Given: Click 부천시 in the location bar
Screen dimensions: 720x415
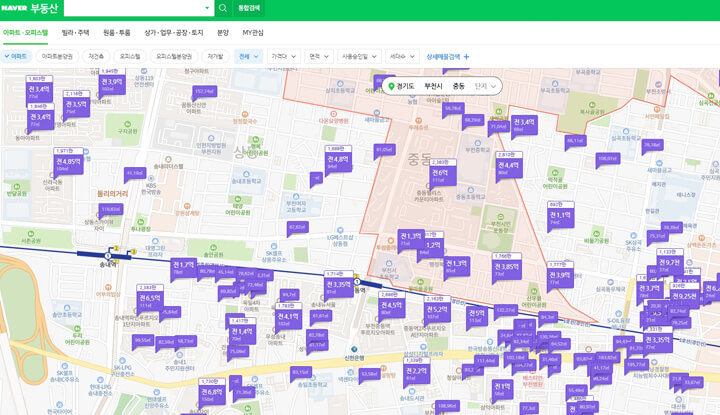Looking at the screenshot, I should tap(433, 86).
